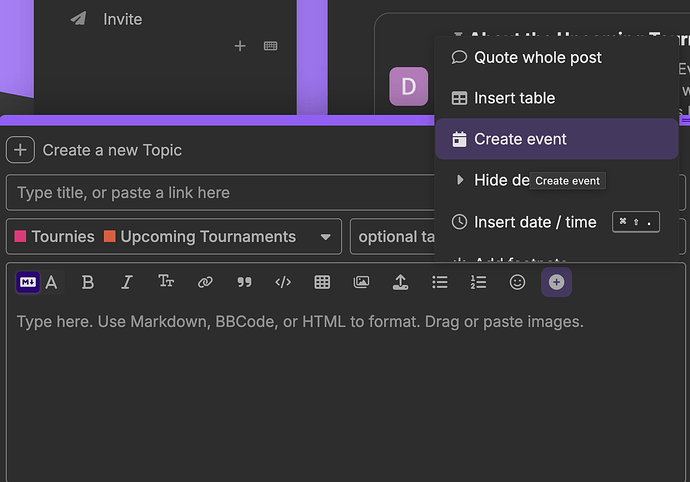The width and height of the screenshot is (690, 482).
Task: Start a bulleted list from the toolbar
Action: click(439, 283)
